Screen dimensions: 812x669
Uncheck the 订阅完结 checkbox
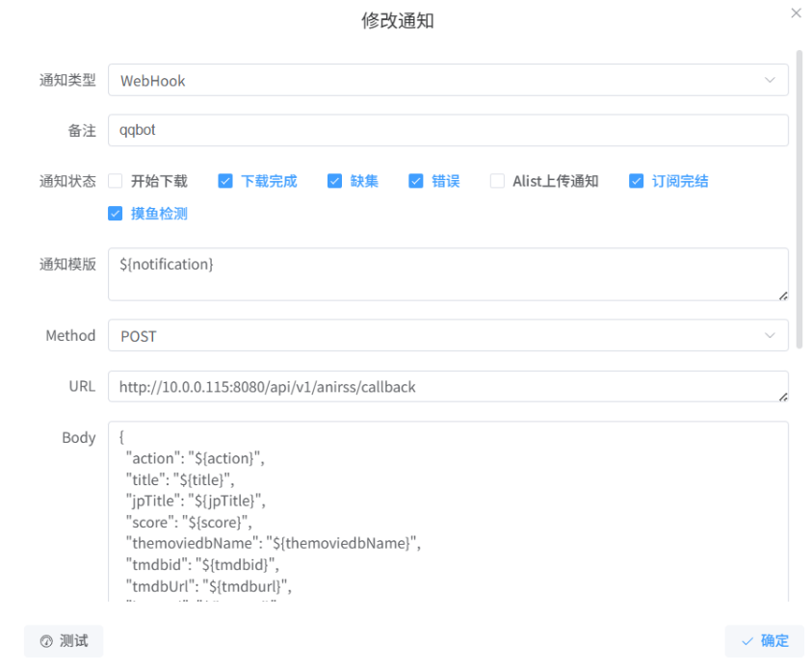637,181
